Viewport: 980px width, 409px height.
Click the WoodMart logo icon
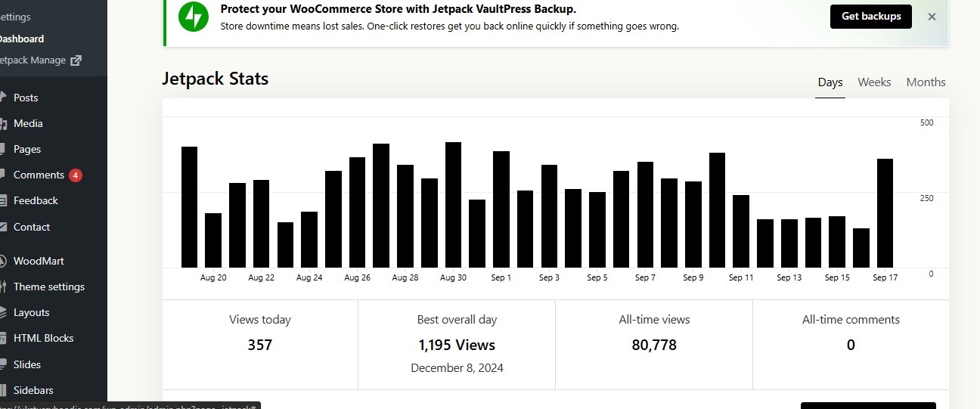coord(2,261)
